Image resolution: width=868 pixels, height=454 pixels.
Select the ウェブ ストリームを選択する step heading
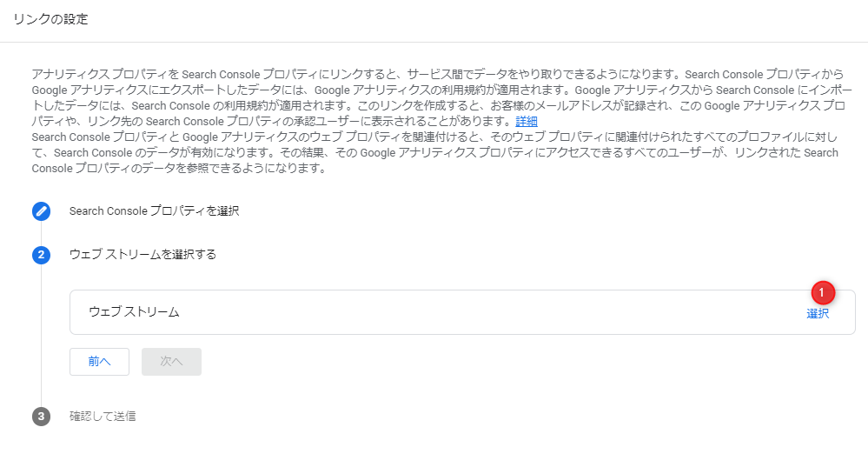(x=142, y=255)
